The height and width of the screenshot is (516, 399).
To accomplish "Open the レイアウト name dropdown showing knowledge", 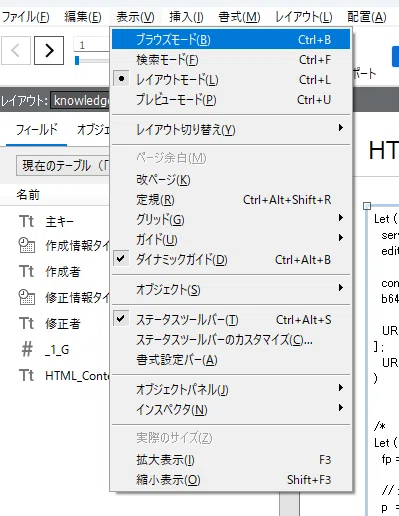I will pos(80,100).
